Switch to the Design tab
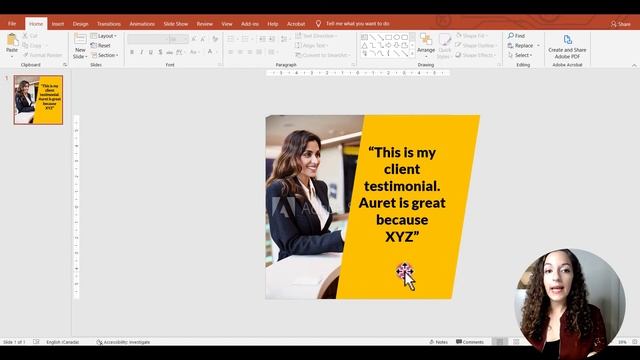The height and width of the screenshot is (360, 640). [x=80, y=24]
